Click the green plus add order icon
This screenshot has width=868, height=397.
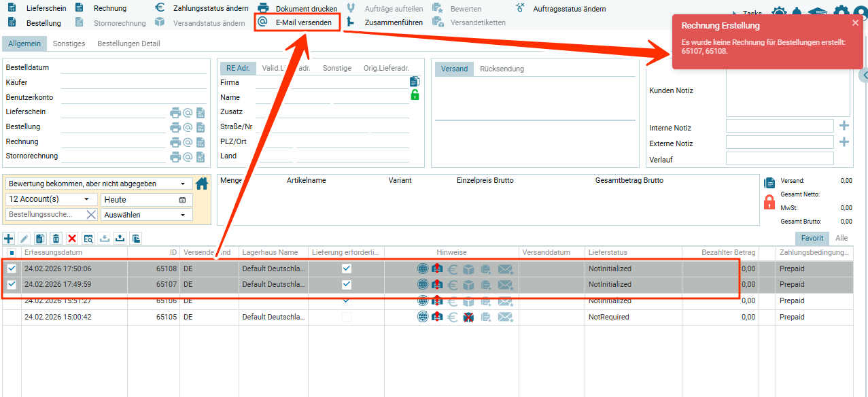[x=9, y=238]
